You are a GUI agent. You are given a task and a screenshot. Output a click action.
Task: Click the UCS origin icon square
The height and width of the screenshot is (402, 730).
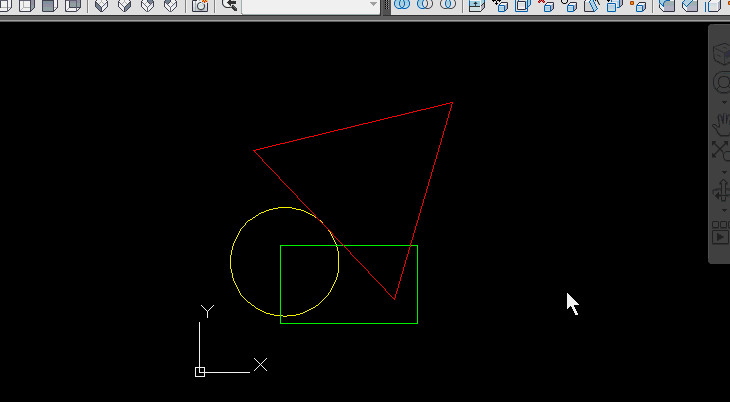[200, 372]
